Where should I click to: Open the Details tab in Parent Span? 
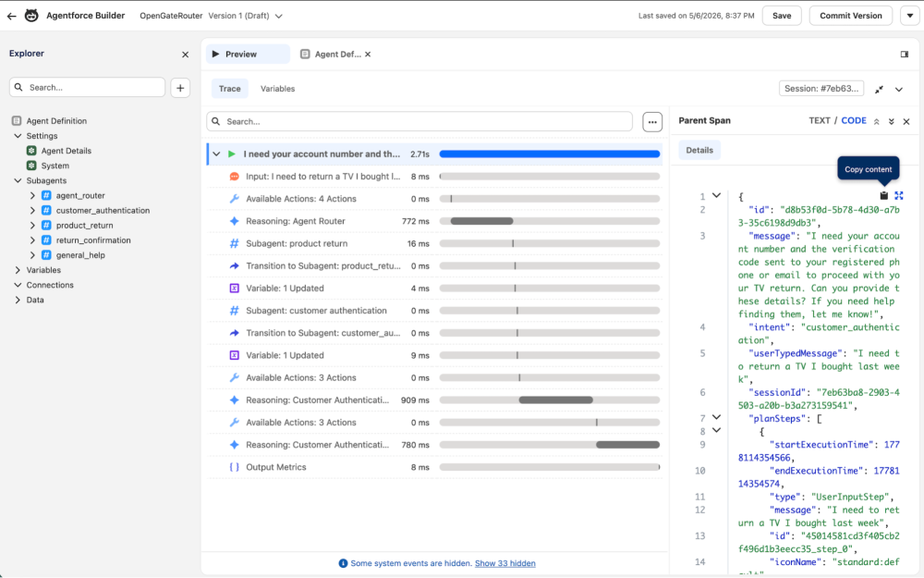coord(699,150)
